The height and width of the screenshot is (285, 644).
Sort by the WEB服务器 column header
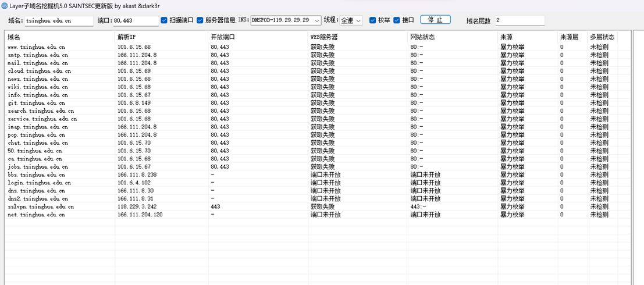coord(358,37)
